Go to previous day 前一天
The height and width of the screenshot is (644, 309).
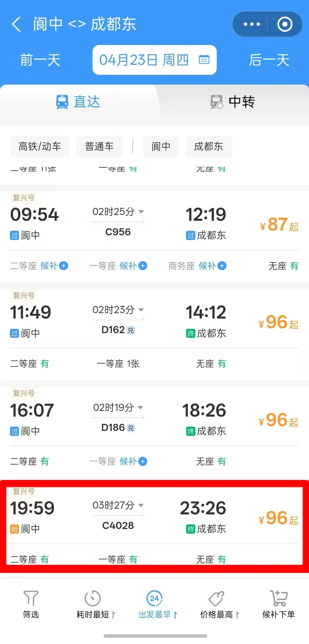pos(40,60)
